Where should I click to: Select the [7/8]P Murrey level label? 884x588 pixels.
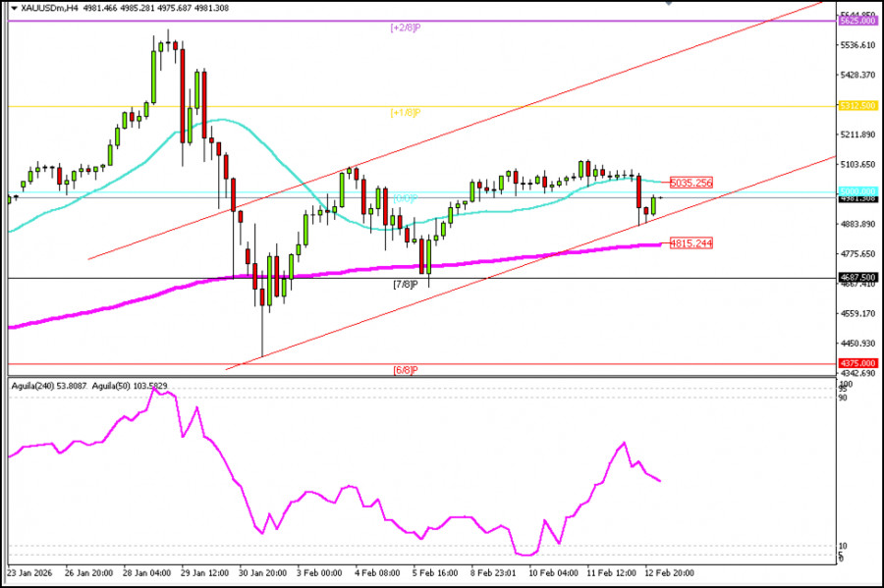point(406,285)
